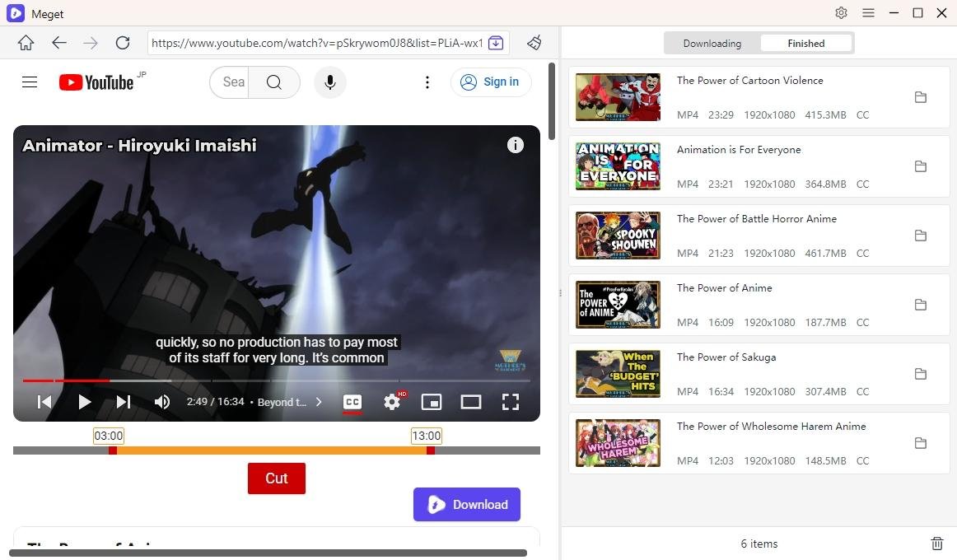Open folder for The Power of Battle Horror Anime

tap(921, 236)
